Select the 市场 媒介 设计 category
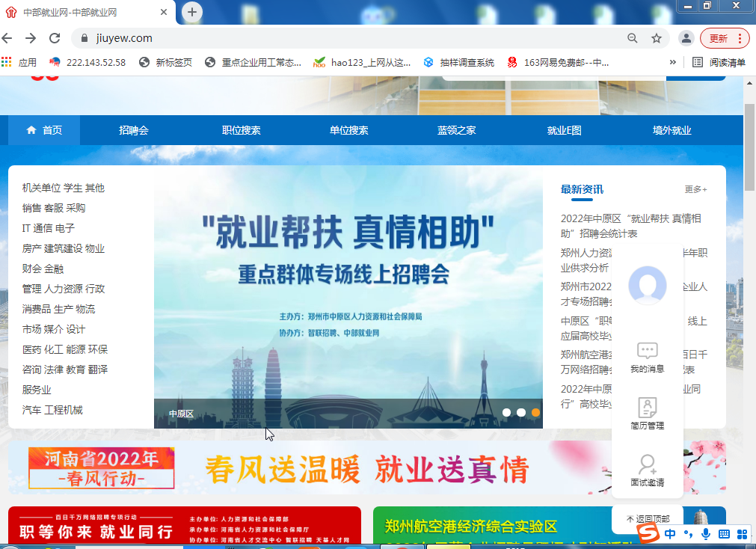 pos(54,330)
